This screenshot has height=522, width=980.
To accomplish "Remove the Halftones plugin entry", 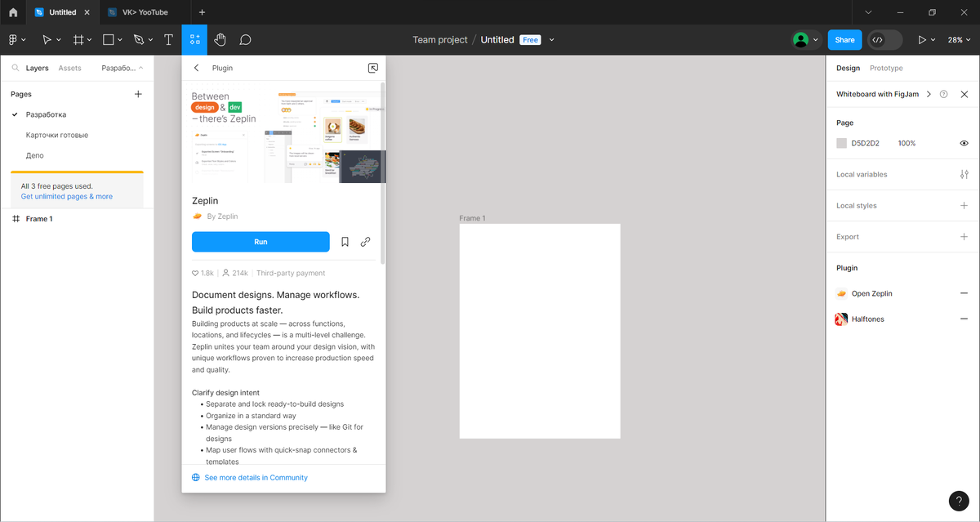I will point(964,319).
